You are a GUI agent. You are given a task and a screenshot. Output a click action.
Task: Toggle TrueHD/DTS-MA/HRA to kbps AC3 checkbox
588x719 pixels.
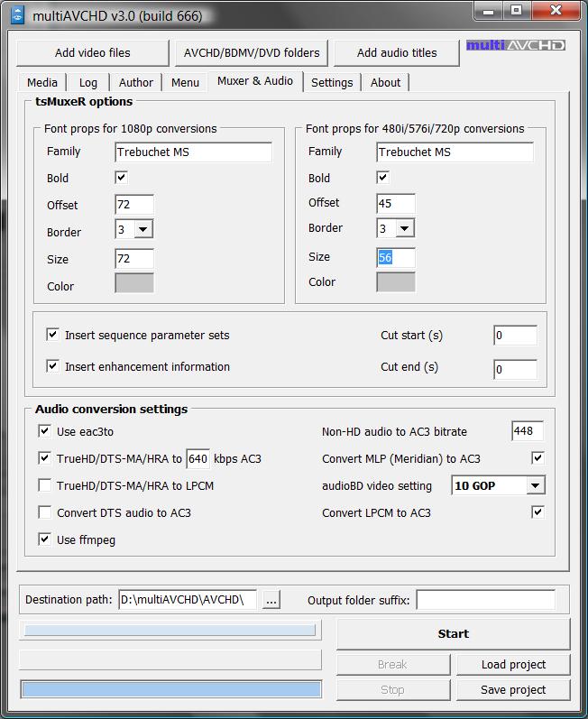(x=44, y=458)
